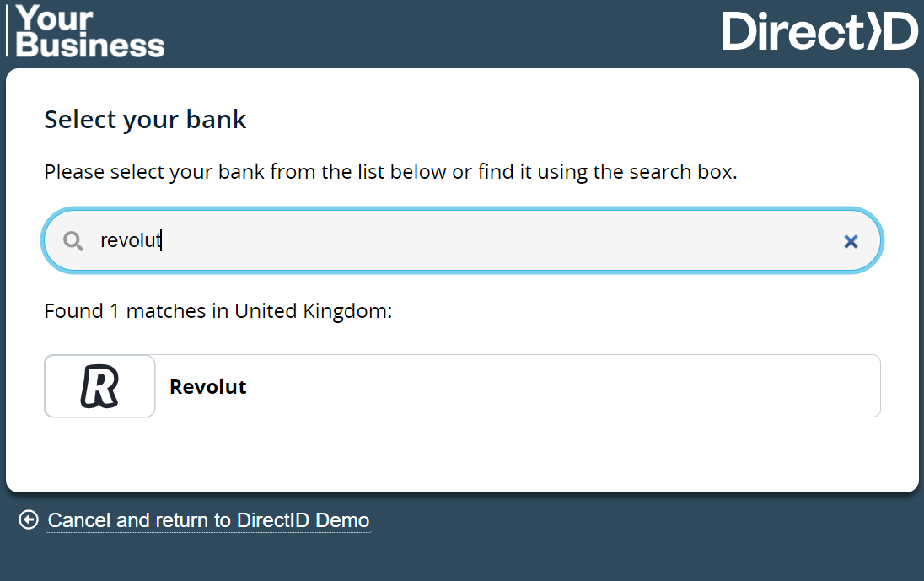Screen dimensions: 924x581
Task: Focus the bank search input field
Action: coord(463,240)
